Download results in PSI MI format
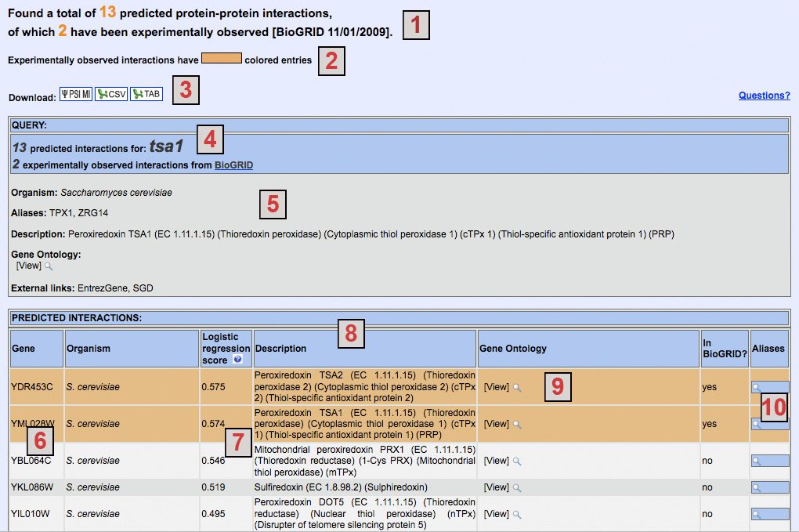The image size is (799, 532). pos(76,95)
